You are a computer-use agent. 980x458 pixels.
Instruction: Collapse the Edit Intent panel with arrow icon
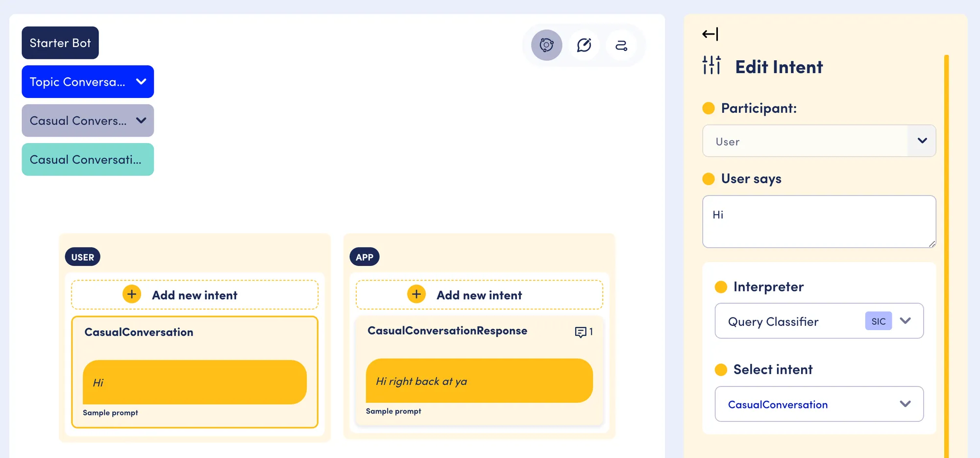click(710, 34)
